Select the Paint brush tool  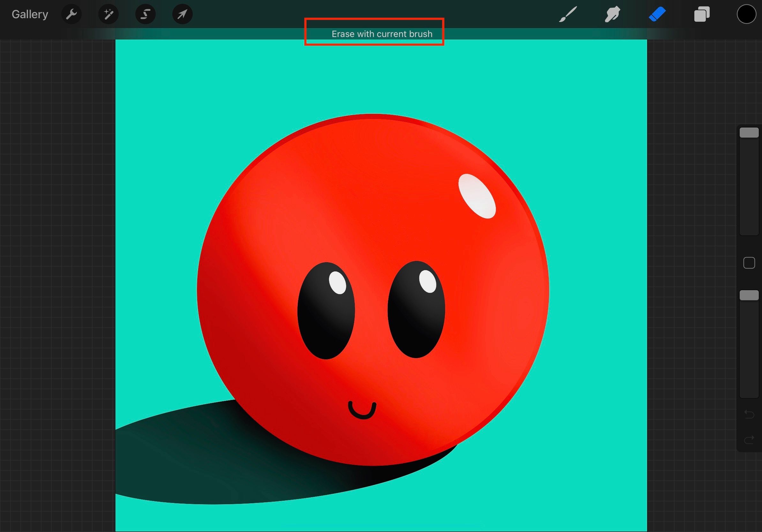tap(568, 14)
